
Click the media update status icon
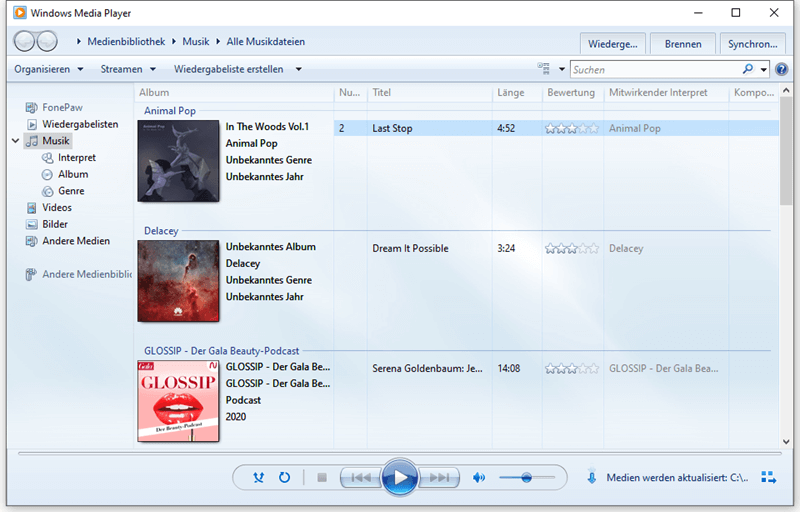[x=591, y=476]
